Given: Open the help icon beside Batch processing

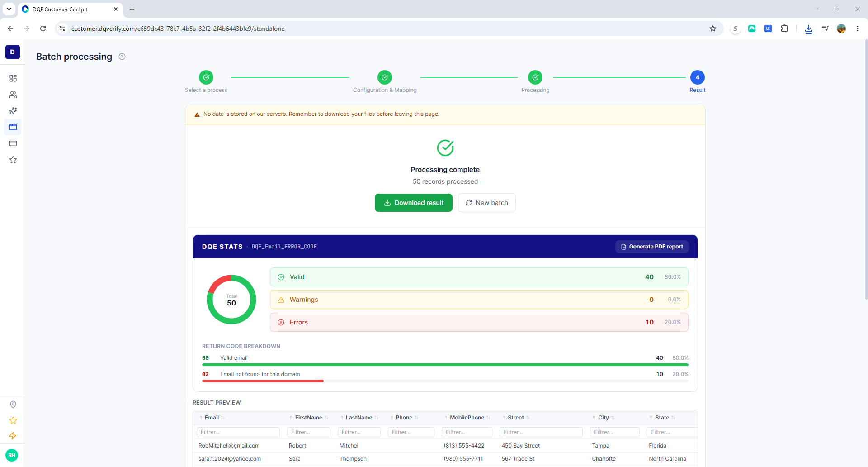Looking at the screenshot, I should [x=122, y=57].
